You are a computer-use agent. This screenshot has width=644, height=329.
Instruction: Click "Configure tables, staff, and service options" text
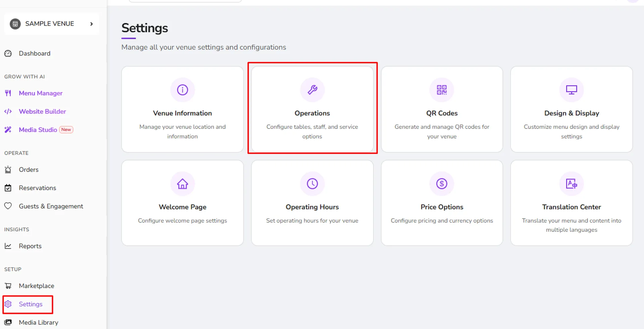click(312, 132)
